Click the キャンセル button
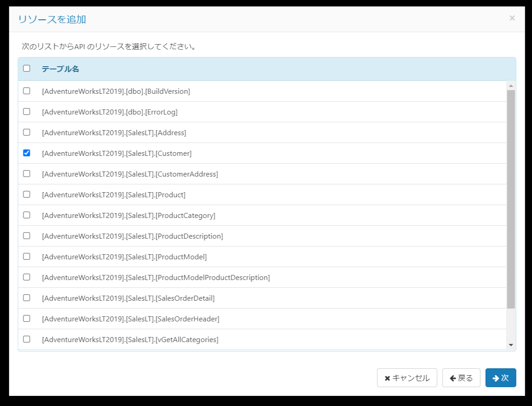This screenshot has height=406, width=532. point(407,378)
